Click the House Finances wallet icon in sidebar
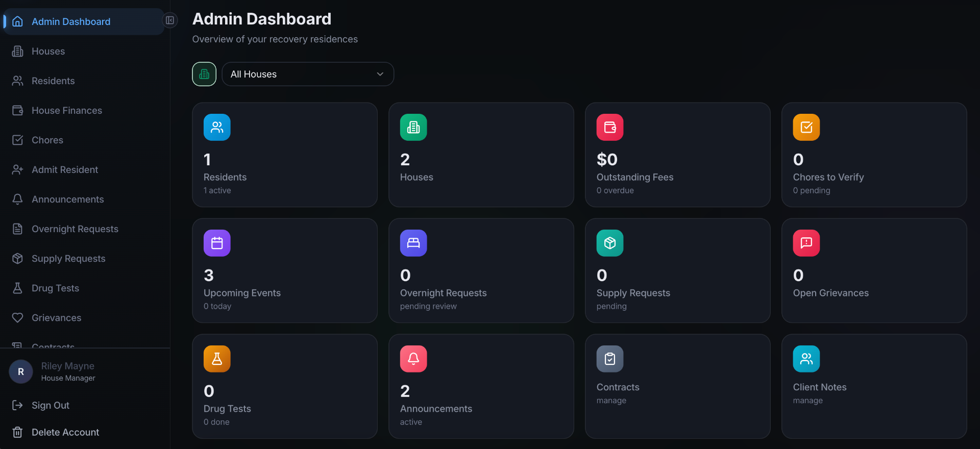 tap(17, 110)
